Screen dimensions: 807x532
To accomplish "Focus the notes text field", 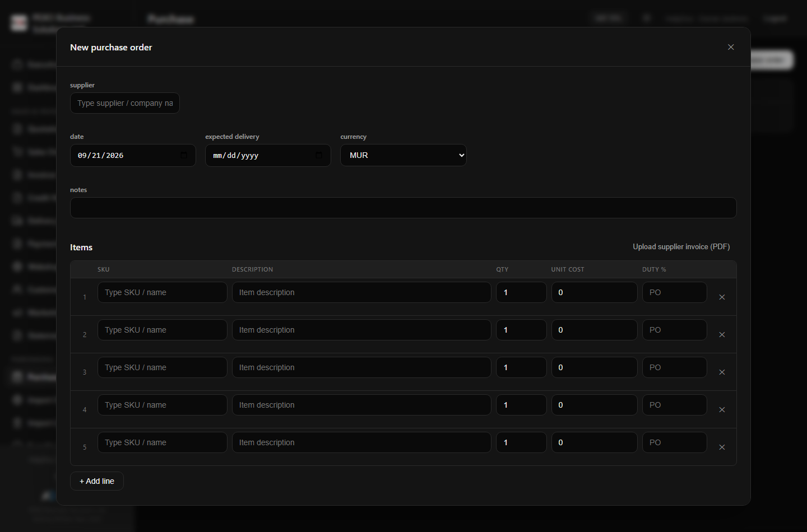I will (x=403, y=208).
